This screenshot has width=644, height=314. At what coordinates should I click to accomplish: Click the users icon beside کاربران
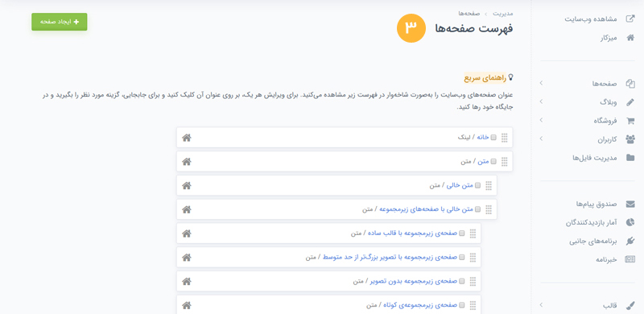pyautogui.click(x=630, y=139)
